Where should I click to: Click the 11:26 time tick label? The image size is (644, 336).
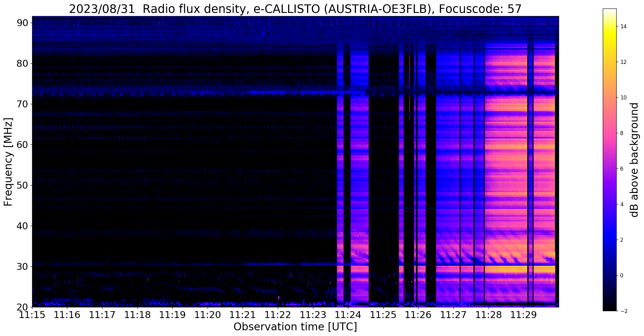point(418,315)
